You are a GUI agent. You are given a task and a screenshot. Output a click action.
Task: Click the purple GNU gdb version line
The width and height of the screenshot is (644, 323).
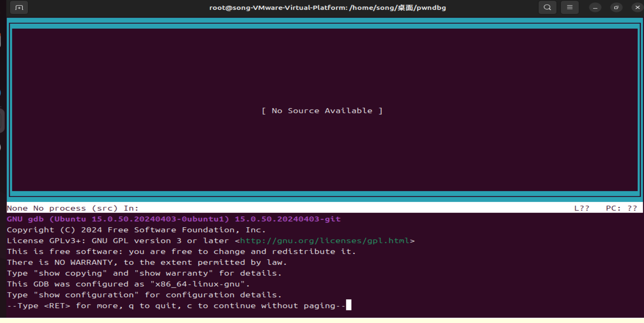[x=174, y=219]
